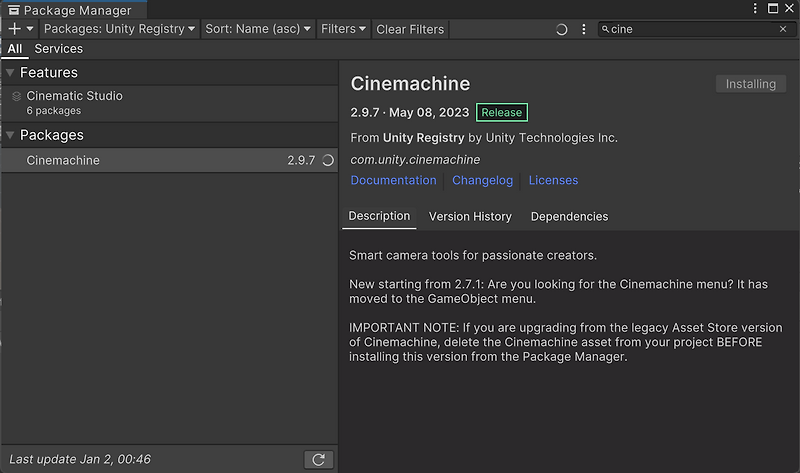Click the Cinematic Studio feature icon
Image resolution: width=800 pixels, height=473 pixels.
pos(16,96)
